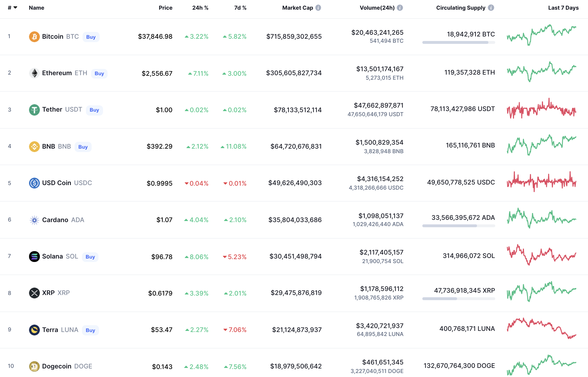The width and height of the screenshot is (588, 377).
Task: Click the Market Cap info icon
Action: click(318, 8)
